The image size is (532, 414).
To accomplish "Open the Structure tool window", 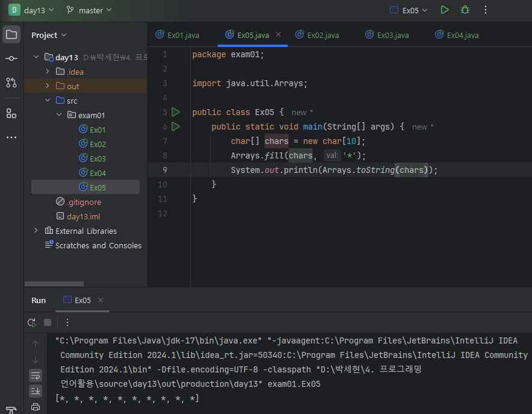I will (11, 113).
